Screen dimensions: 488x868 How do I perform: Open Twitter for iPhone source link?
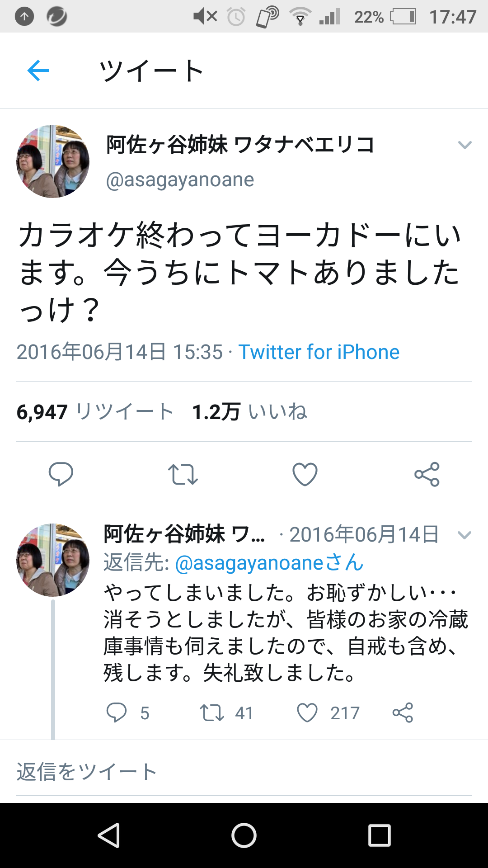[x=319, y=352]
